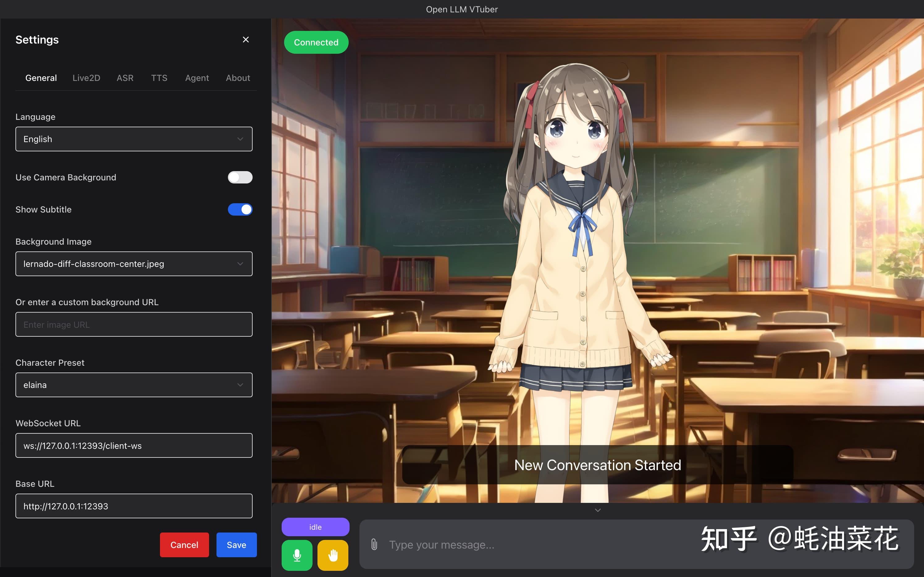Viewport: 924px width, 577px height.
Task: Click the Enter image URL field
Action: point(134,324)
